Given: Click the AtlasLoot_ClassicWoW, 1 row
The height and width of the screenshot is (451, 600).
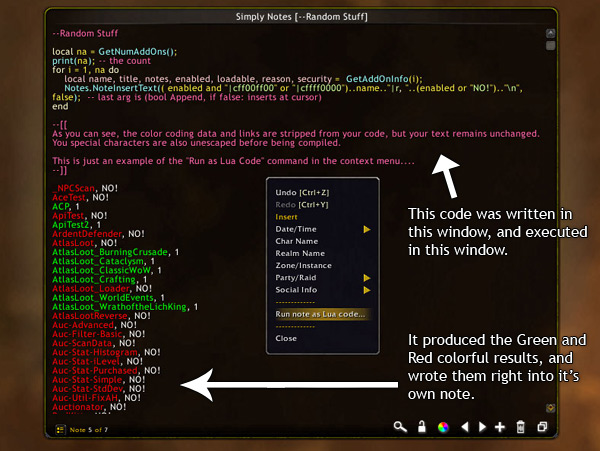Looking at the screenshot, I should click(x=107, y=270).
